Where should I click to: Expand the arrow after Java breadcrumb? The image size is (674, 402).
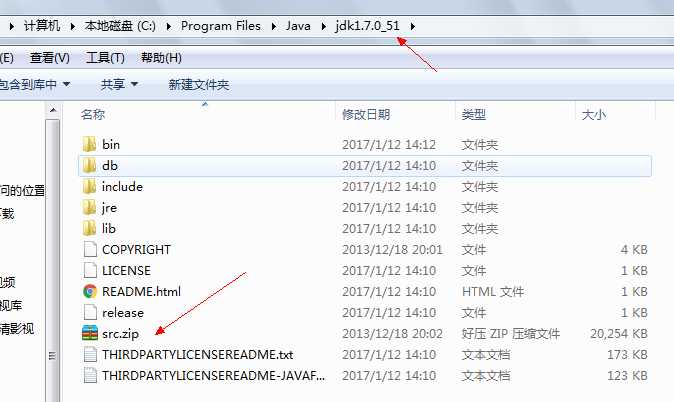[324, 26]
